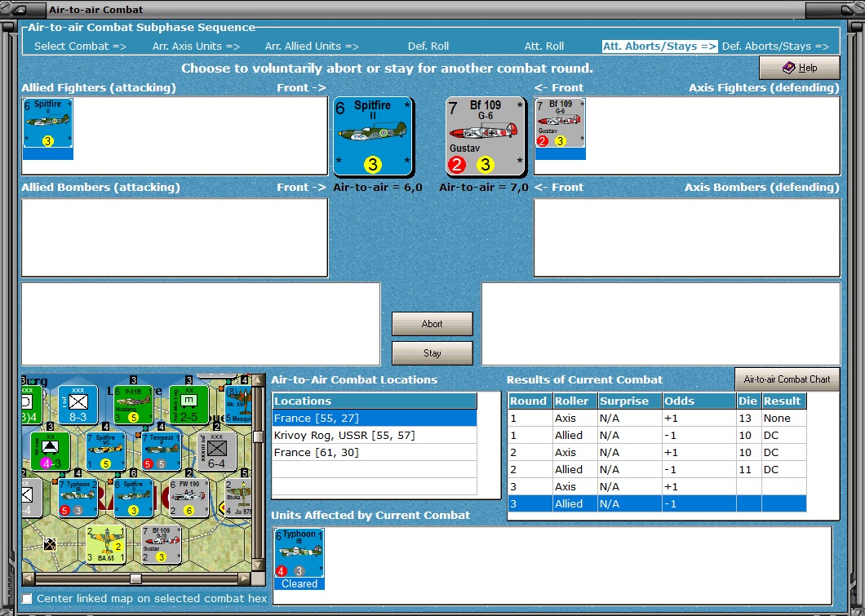Click the green 2-5 mechanized counter on the map
Image resolution: width=865 pixels, height=616 pixels.
coord(189,405)
